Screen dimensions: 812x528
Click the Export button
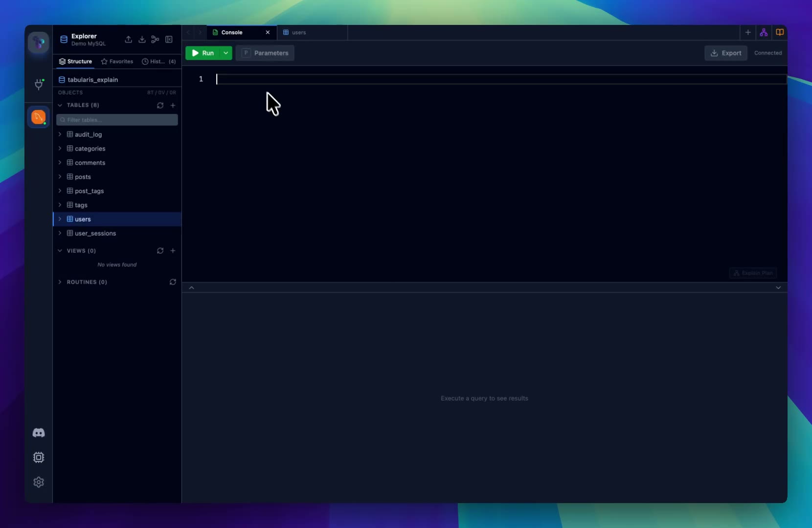(x=725, y=53)
